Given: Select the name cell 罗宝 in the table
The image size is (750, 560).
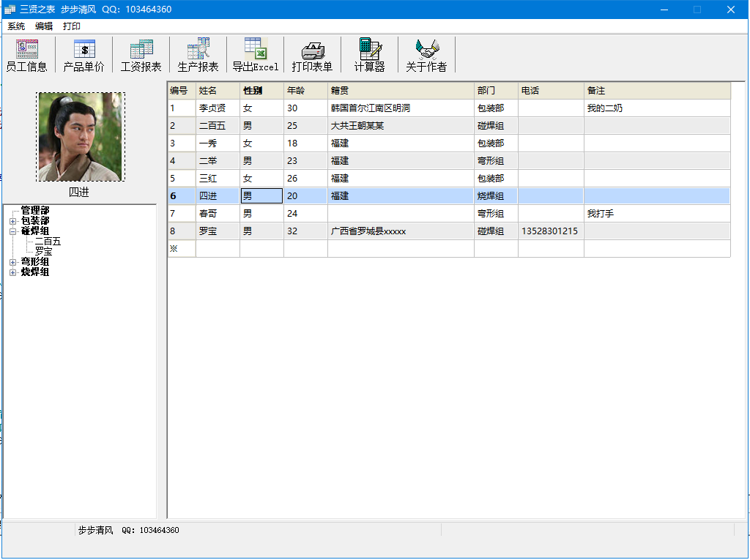Looking at the screenshot, I should coord(218,231).
